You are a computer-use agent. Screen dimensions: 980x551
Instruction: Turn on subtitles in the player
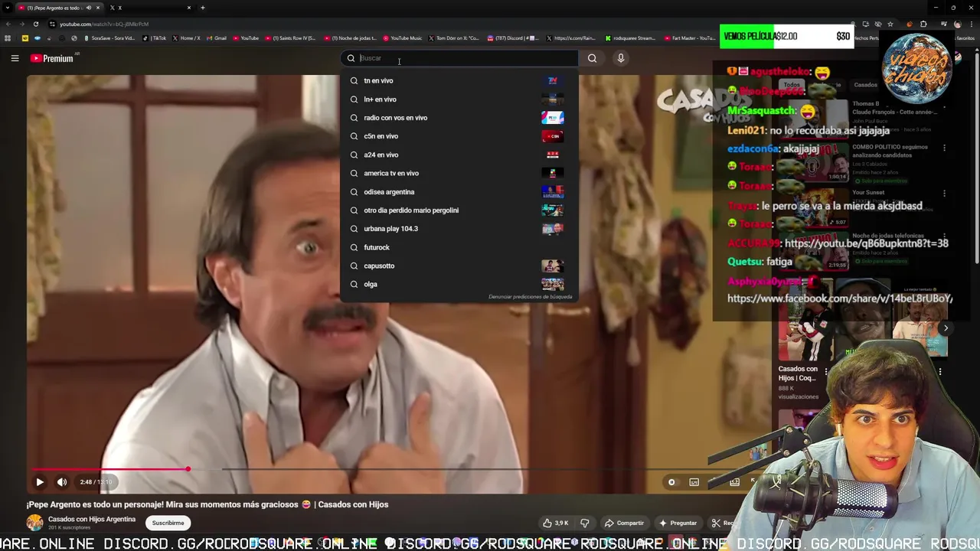[694, 482]
